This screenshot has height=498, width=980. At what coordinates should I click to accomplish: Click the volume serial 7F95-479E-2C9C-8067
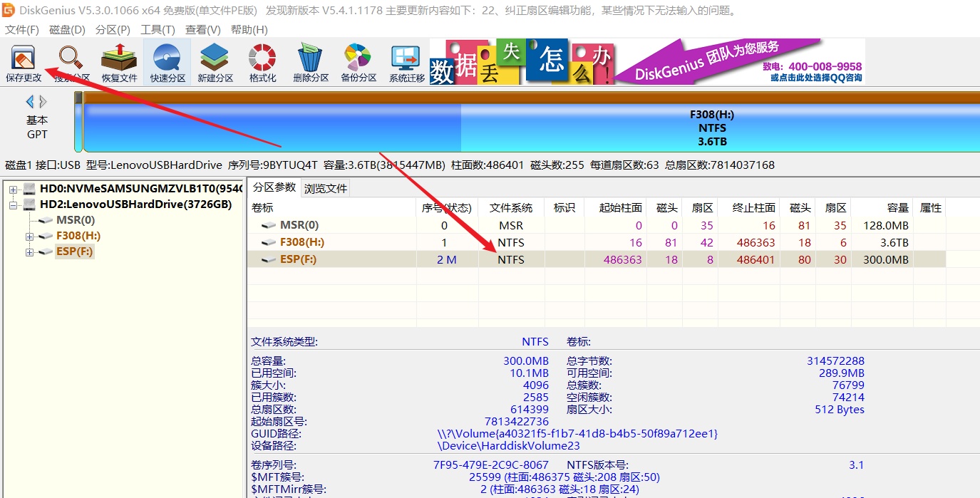click(x=491, y=465)
